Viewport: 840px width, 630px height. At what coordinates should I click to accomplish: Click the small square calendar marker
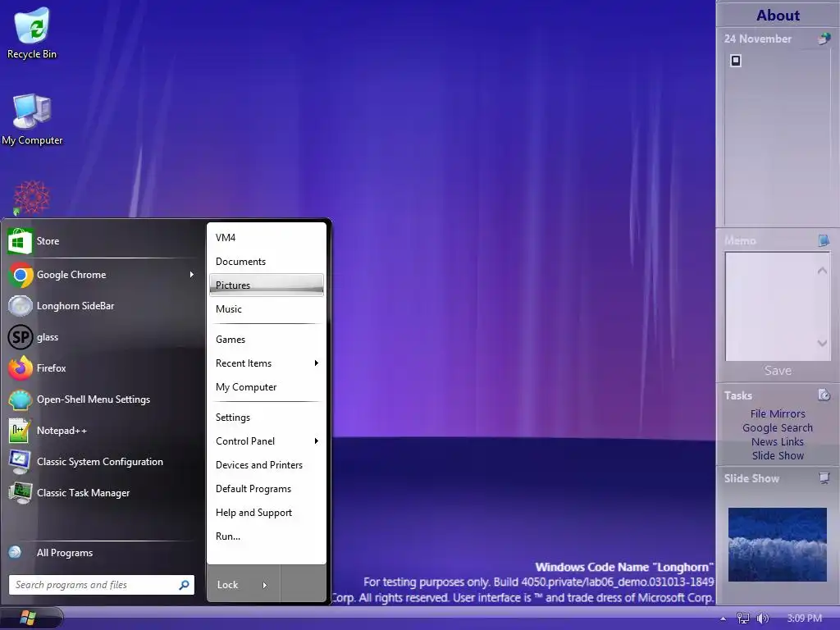(736, 61)
